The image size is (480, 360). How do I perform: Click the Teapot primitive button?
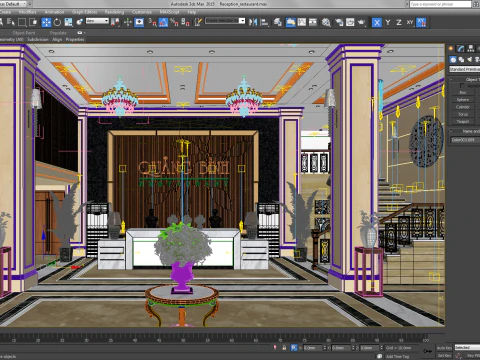463,122
